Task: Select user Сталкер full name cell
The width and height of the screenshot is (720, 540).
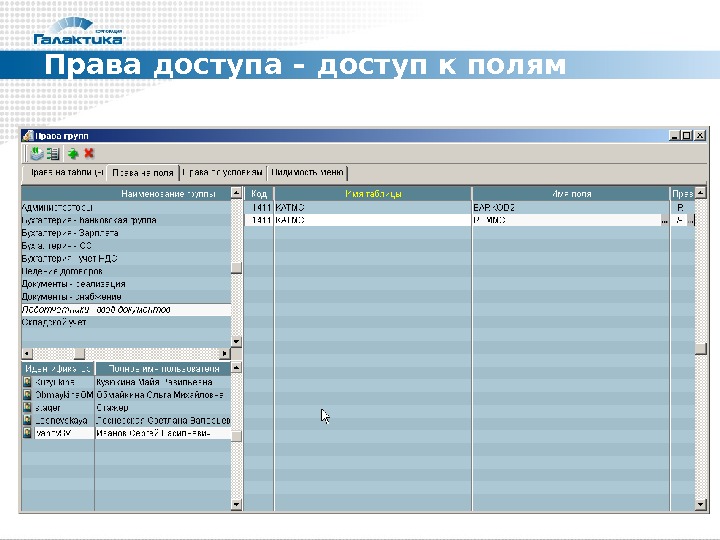Action: pyautogui.click(x=163, y=407)
